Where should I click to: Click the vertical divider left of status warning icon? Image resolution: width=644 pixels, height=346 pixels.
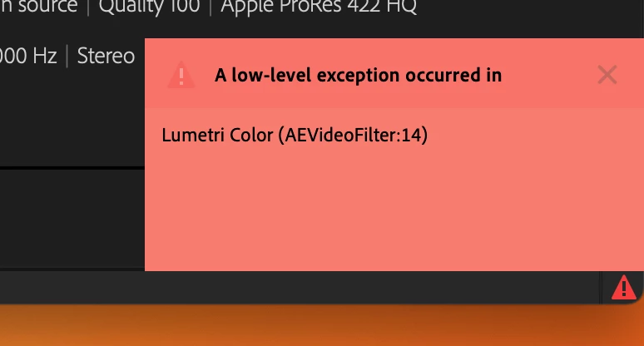[601, 287]
